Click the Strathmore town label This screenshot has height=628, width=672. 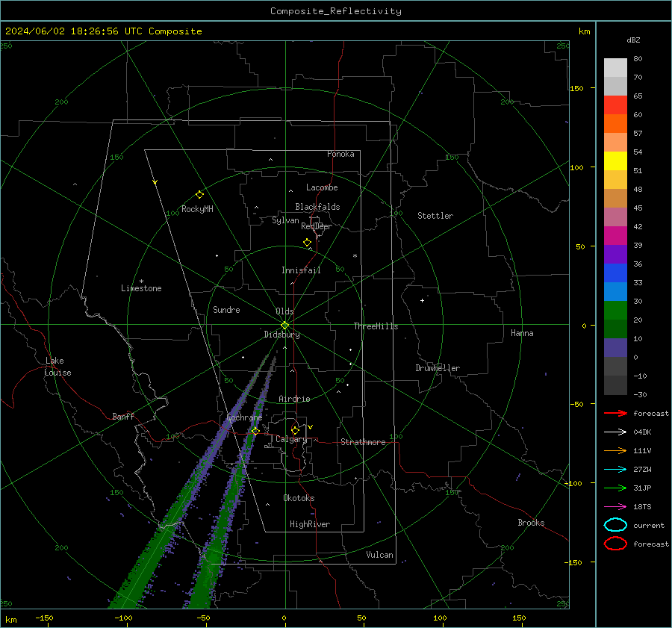tap(363, 442)
